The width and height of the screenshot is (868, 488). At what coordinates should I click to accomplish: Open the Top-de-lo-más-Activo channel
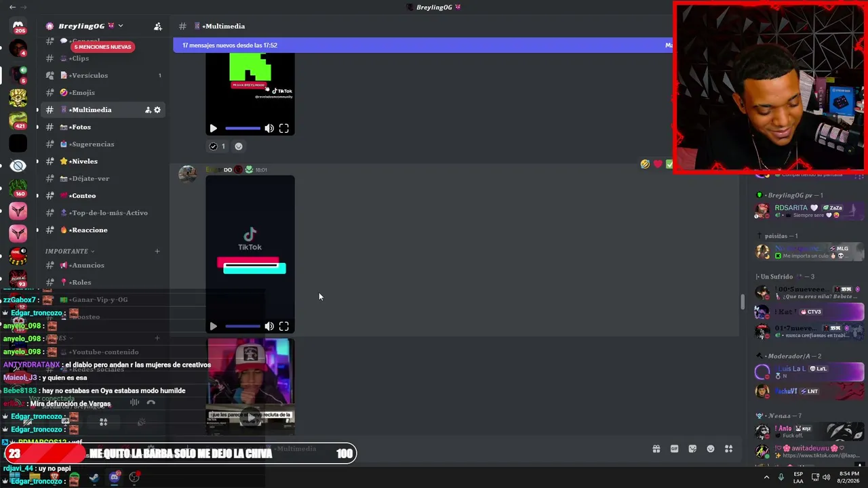pyautogui.click(x=103, y=213)
